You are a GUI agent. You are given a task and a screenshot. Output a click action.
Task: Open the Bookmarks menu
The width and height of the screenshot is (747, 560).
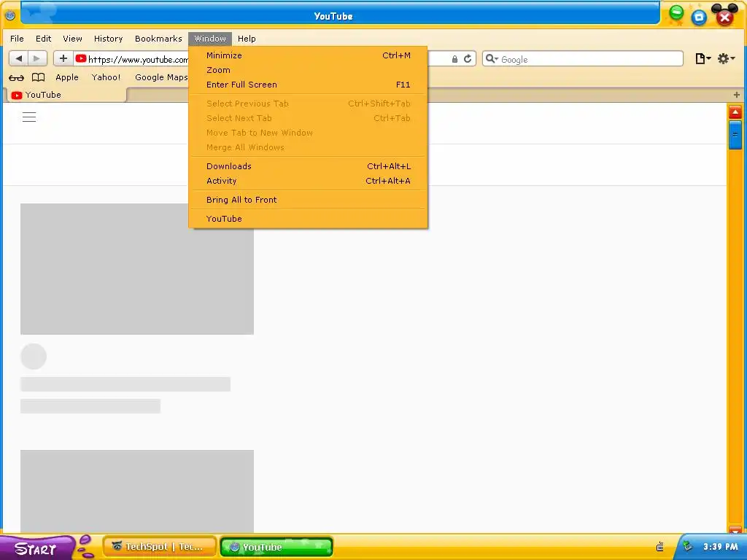coord(158,39)
